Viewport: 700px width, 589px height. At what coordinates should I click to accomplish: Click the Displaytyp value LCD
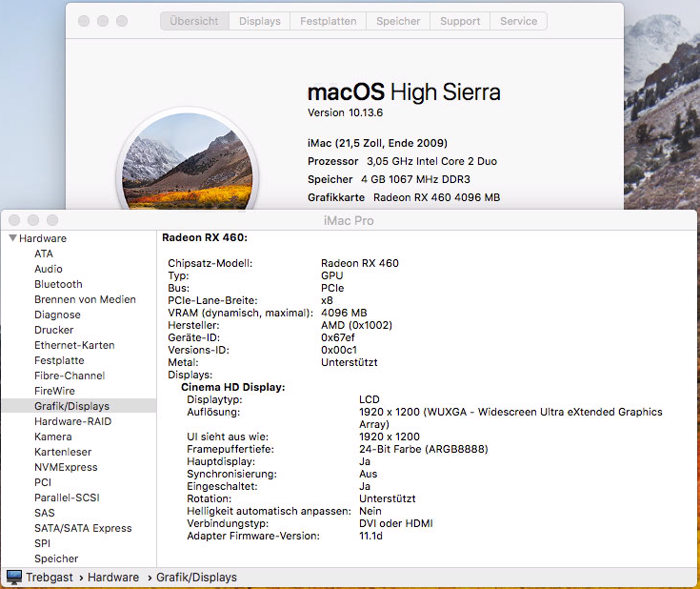(x=370, y=399)
